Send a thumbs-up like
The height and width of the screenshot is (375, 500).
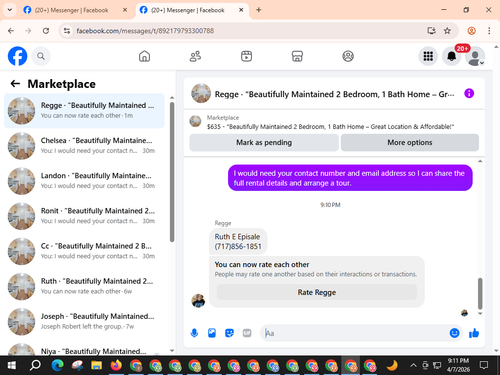click(474, 333)
